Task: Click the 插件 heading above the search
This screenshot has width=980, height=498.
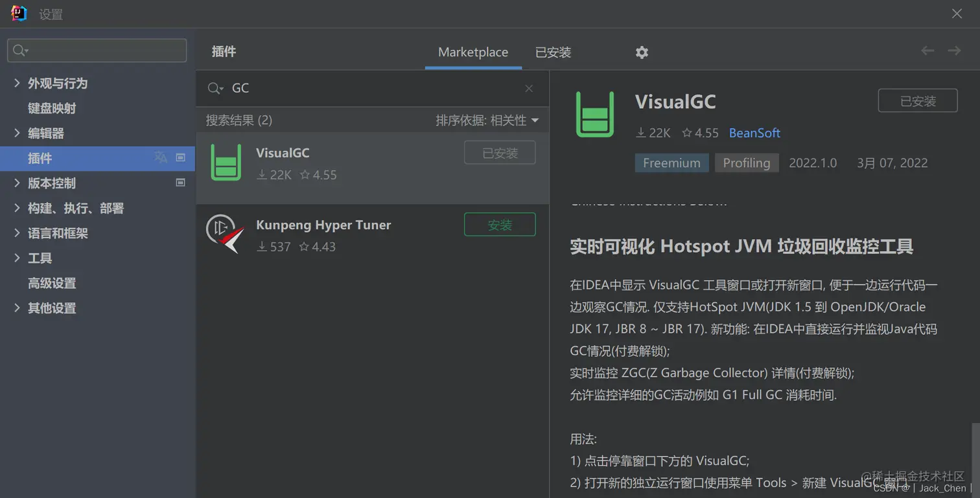Action: coord(224,52)
